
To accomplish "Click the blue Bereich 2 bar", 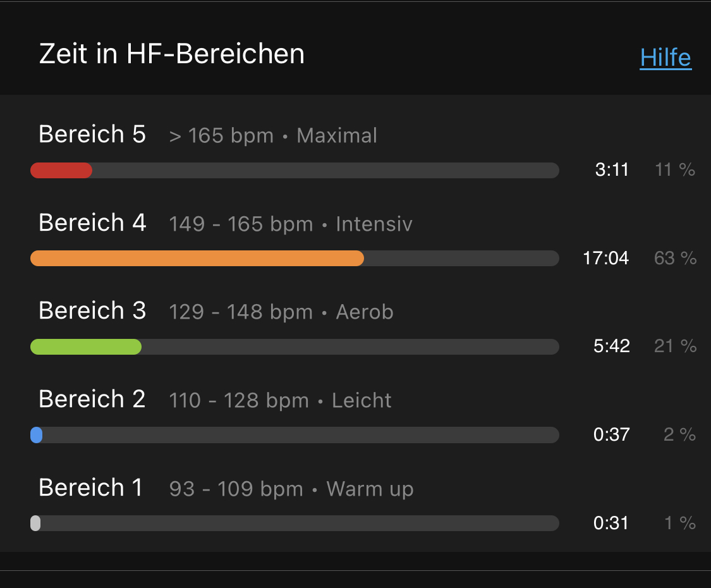I will pos(37,435).
